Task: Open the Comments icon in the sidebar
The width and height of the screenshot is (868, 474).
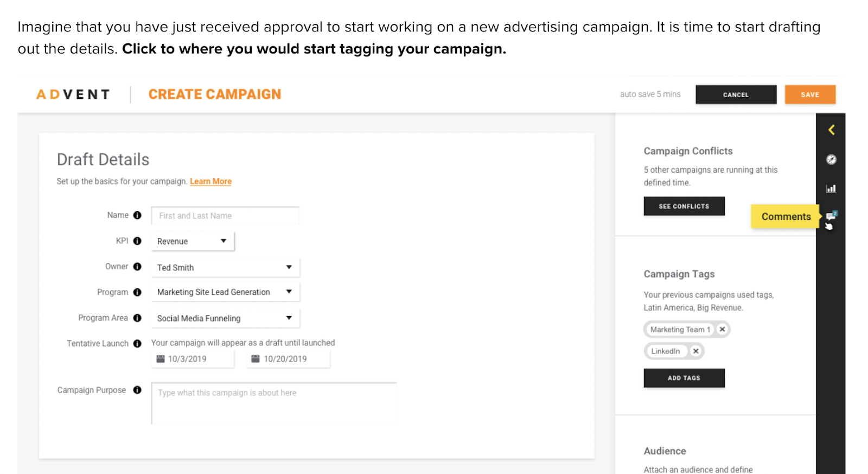Action: [x=831, y=216]
